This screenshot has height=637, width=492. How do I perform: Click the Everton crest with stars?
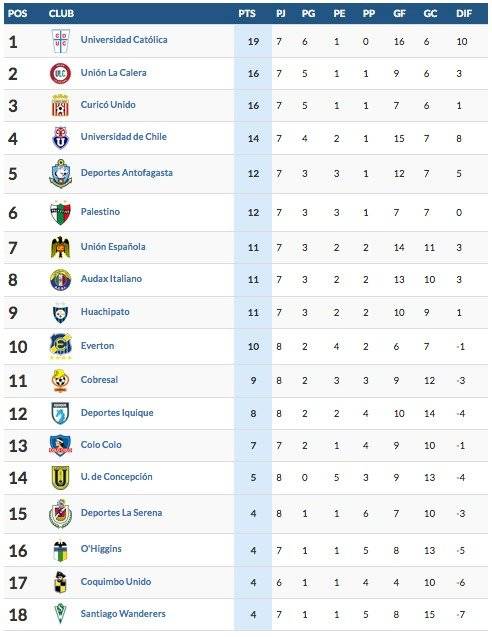(61, 347)
